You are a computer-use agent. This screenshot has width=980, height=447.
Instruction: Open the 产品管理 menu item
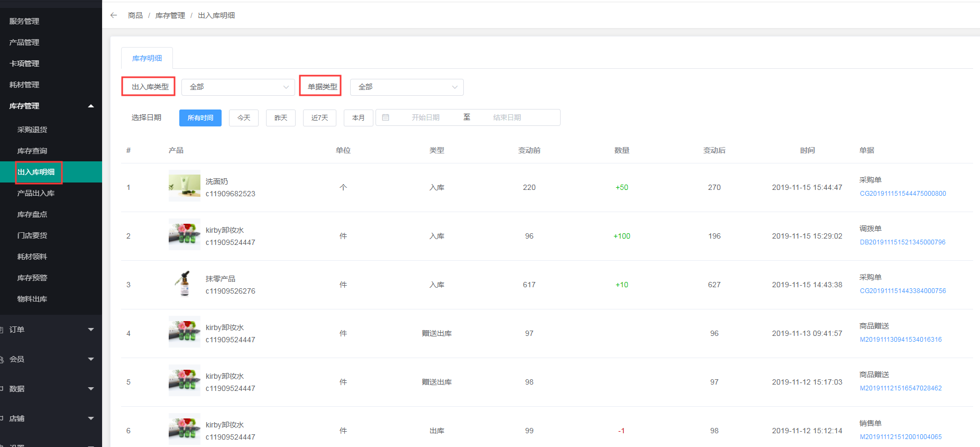pyautogui.click(x=24, y=42)
